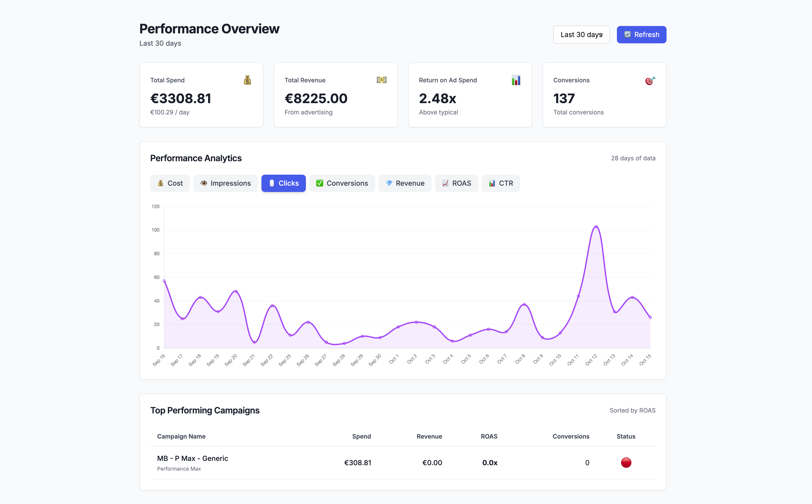Click the MB - P Max - Generic campaign
Viewport: 812px width, 504px height.
(x=192, y=458)
